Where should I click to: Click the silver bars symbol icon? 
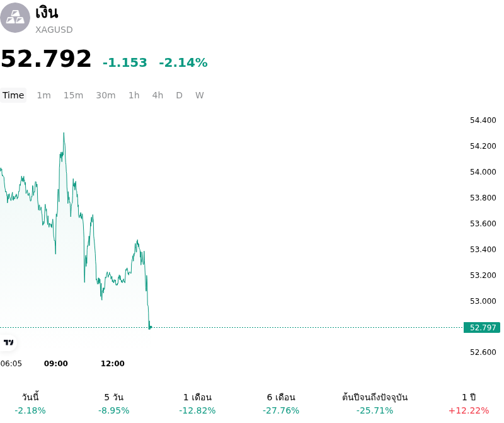pyautogui.click(x=15, y=18)
